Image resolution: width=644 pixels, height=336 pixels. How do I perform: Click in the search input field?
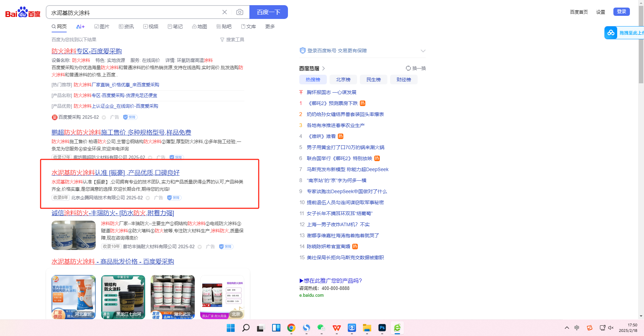[x=134, y=13]
